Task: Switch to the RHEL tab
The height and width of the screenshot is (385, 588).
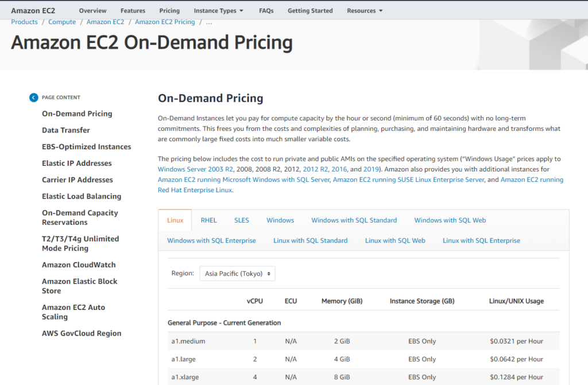Action: [209, 220]
